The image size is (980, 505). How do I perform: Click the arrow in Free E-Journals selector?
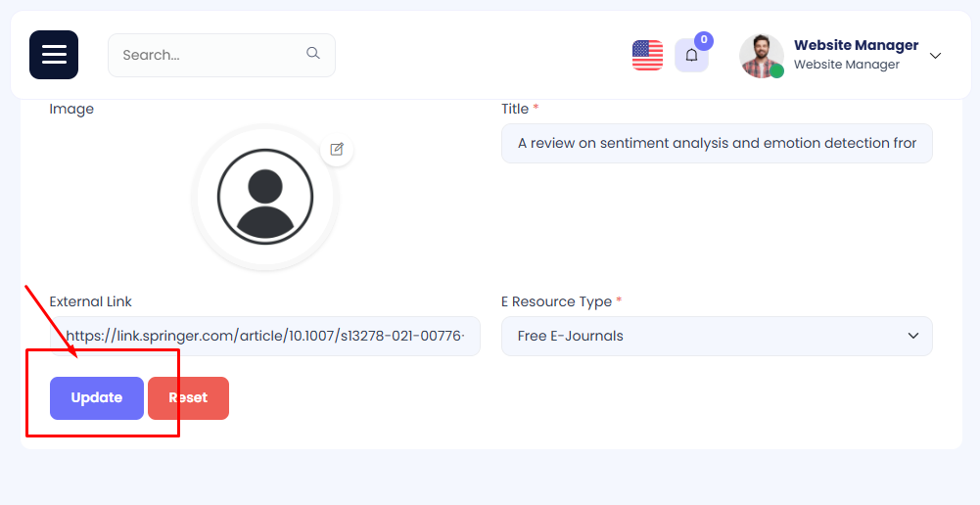[913, 336]
